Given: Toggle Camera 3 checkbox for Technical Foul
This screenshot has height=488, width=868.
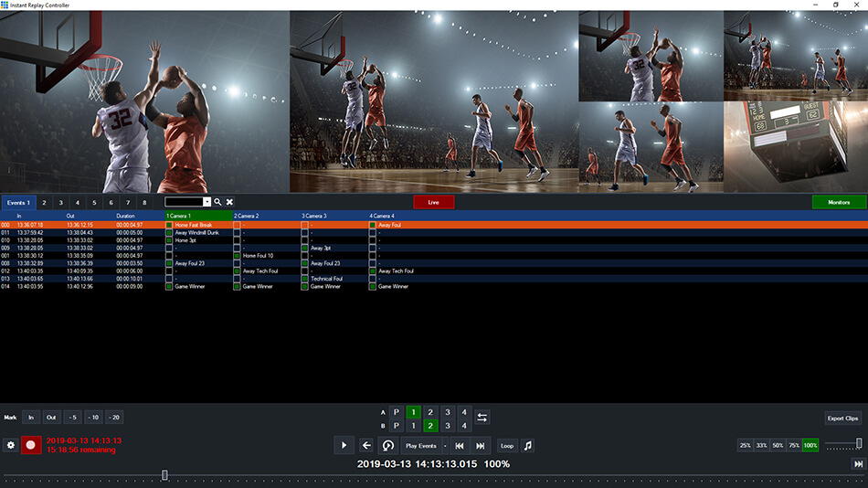Looking at the screenshot, I should pos(305,279).
